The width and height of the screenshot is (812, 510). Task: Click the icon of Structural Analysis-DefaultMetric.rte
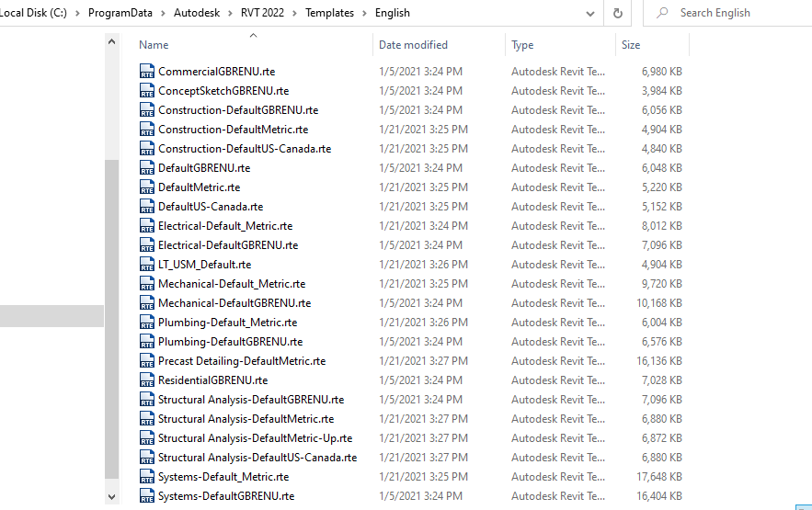tap(147, 419)
